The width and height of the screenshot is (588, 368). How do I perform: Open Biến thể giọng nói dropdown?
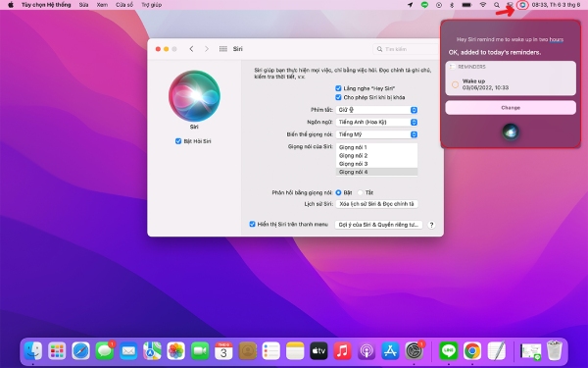(x=376, y=134)
